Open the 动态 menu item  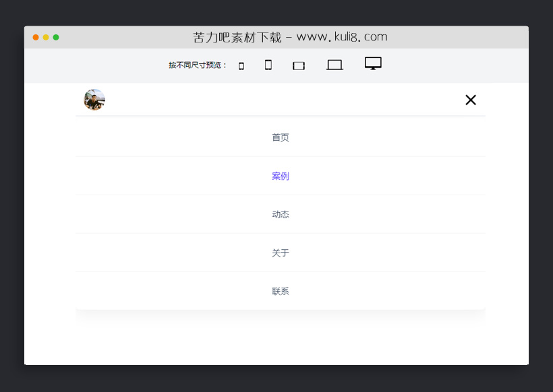click(x=281, y=214)
